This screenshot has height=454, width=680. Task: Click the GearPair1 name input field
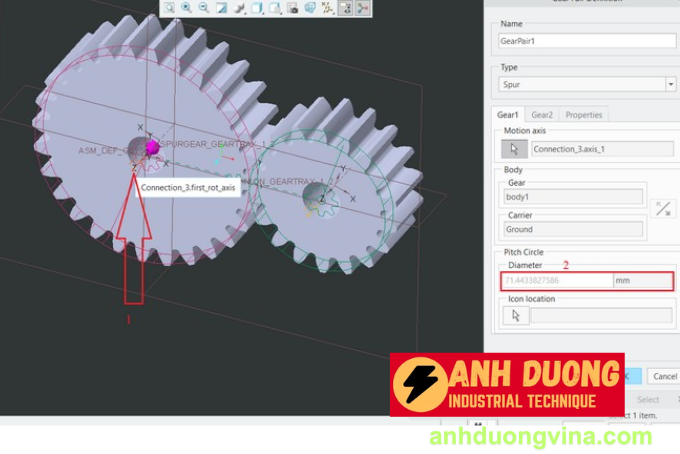point(587,41)
